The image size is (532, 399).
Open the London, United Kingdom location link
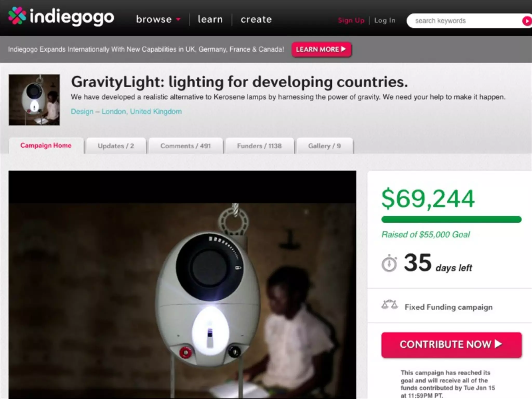(142, 111)
